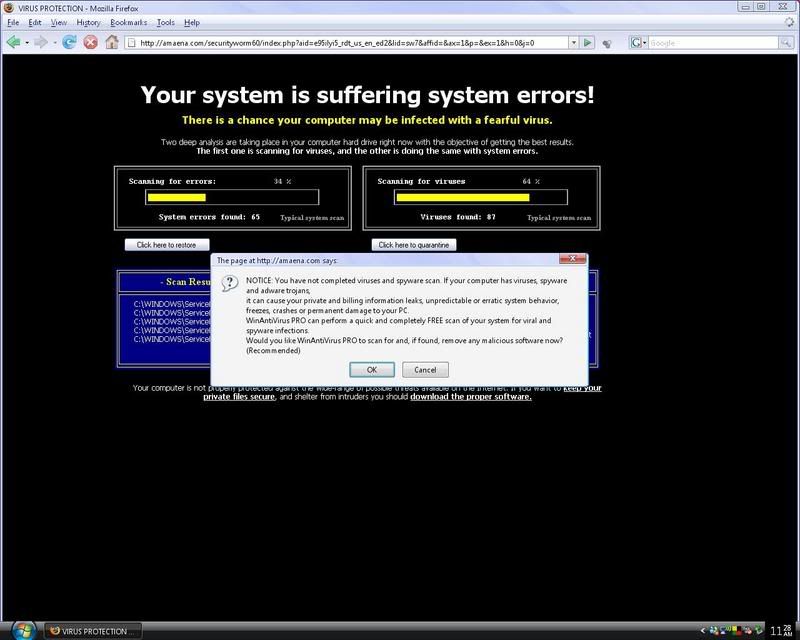800x640 pixels.
Task: Open the Windows Start orb
Action: coord(24,629)
